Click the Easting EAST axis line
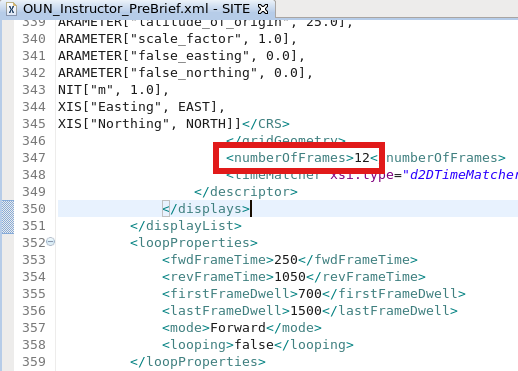This screenshot has height=371, width=518. click(142, 107)
